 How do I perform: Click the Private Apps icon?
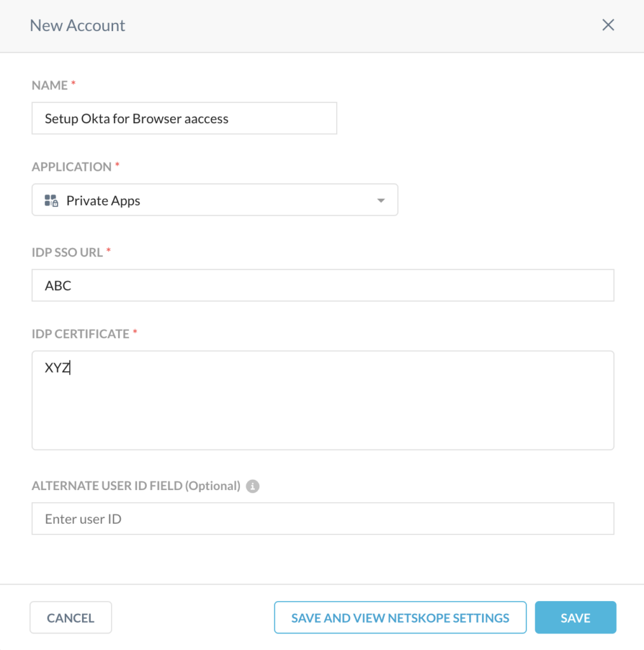pyautogui.click(x=51, y=201)
